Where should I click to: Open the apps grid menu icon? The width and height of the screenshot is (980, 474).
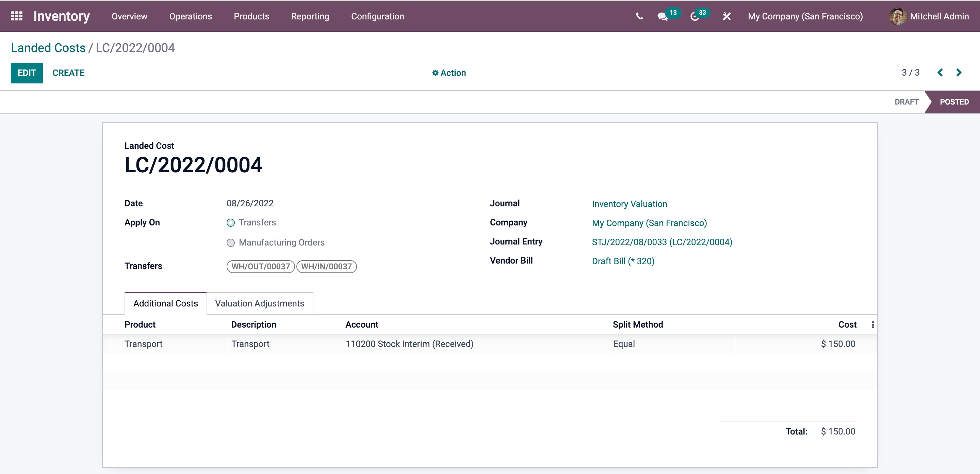pos(16,16)
